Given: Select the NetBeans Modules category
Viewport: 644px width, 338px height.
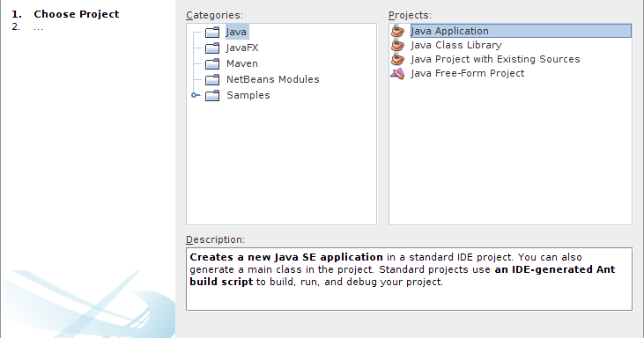Looking at the screenshot, I should pos(273,79).
